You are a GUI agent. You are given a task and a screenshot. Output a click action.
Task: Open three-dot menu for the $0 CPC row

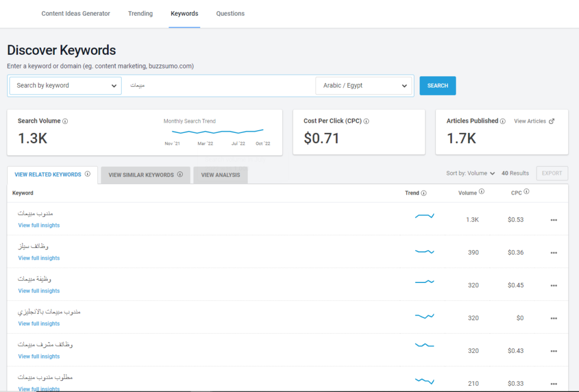tap(554, 318)
